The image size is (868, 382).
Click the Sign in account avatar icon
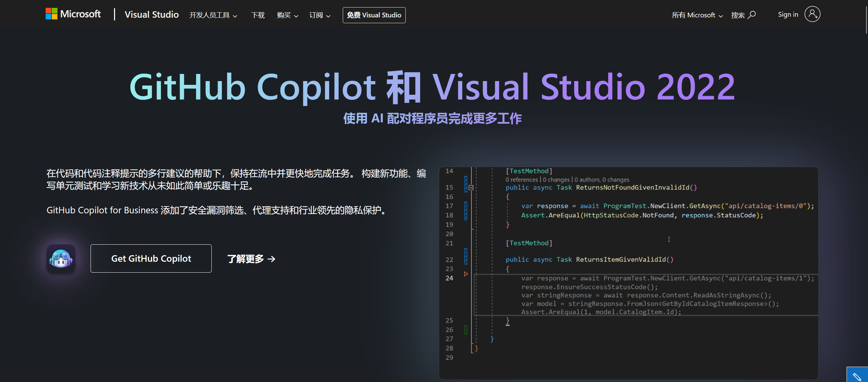[812, 14]
